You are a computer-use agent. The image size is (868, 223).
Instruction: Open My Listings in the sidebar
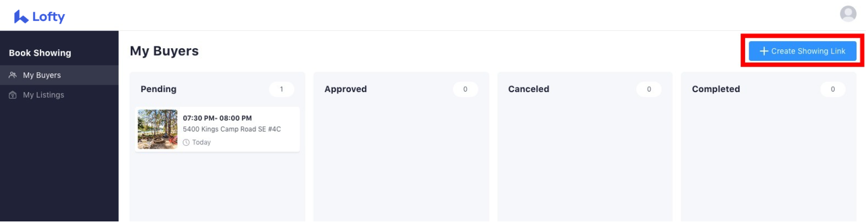59,95
